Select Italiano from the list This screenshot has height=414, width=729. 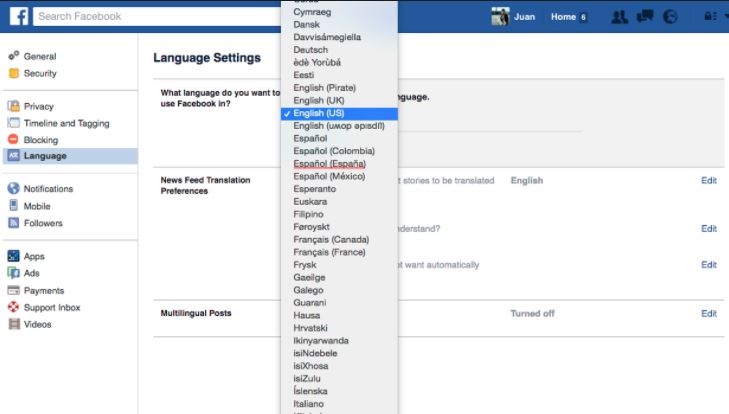tap(308, 404)
